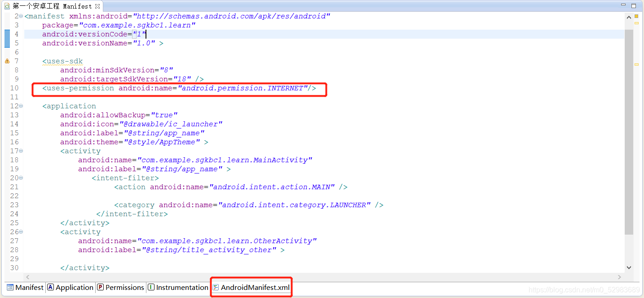The width and height of the screenshot is (644, 298).
Task: Click the opening <intent-filter> tag
Action: point(125,178)
